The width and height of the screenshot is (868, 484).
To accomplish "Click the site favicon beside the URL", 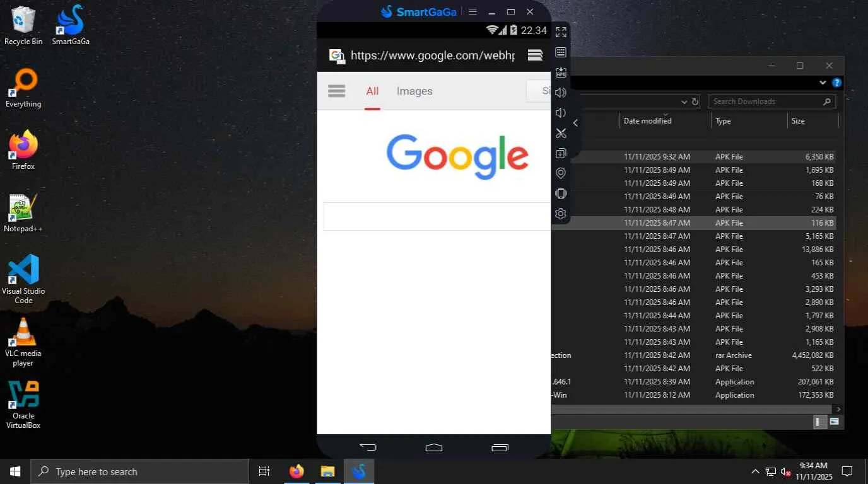I will coord(337,56).
